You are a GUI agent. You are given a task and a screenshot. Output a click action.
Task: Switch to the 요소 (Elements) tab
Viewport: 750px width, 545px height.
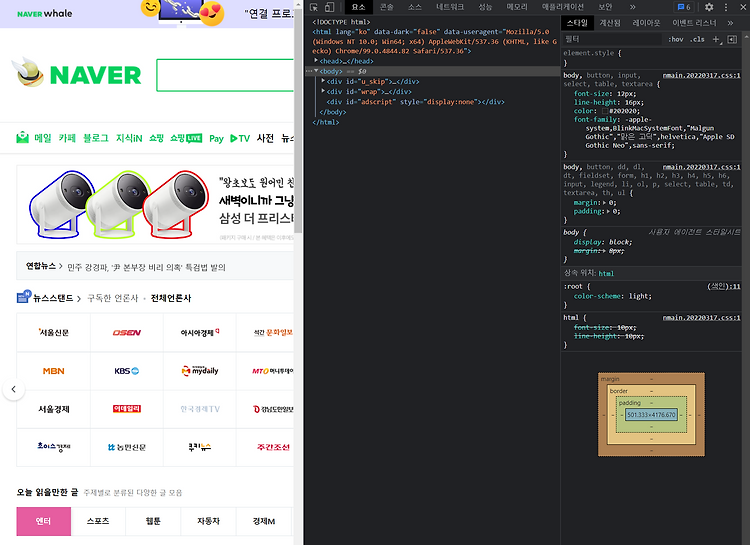click(x=358, y=7)
